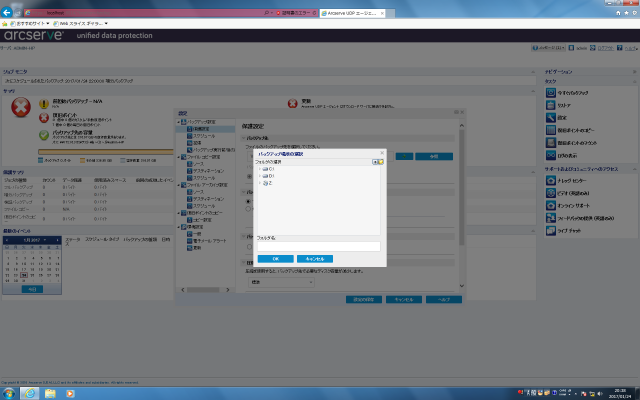Expand the C:\ drive node
This screenshot has height=400, width=640.
[x=258, y=169]
